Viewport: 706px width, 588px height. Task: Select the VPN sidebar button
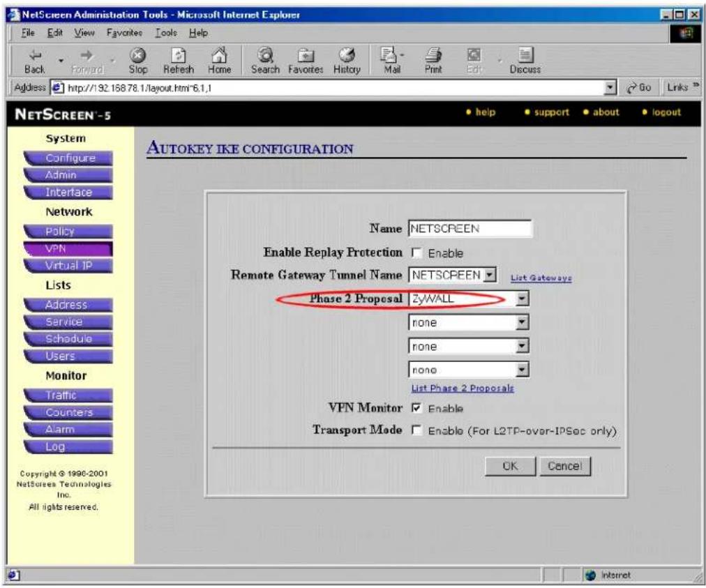point(68,248)
